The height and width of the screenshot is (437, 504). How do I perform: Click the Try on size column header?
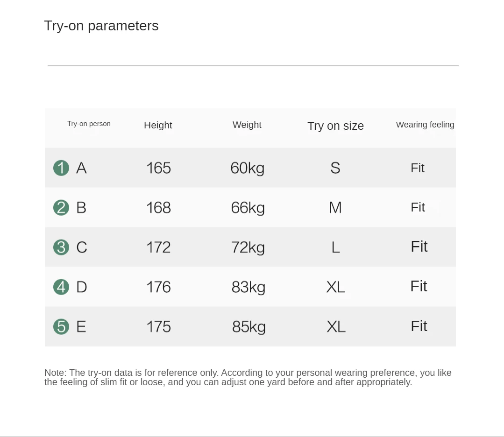pos(335,126)
